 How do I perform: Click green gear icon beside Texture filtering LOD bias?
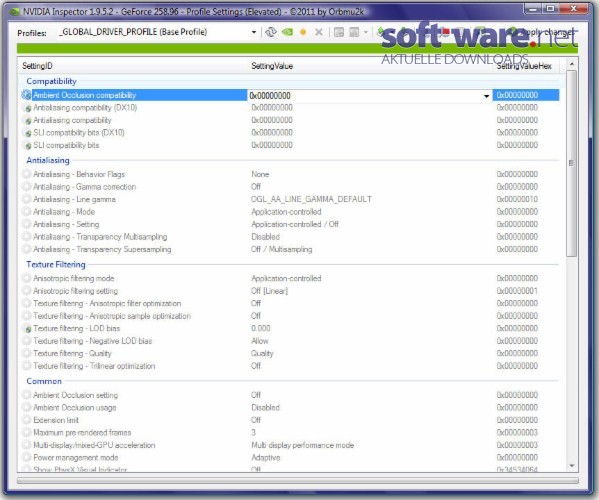tap(28, 329)
